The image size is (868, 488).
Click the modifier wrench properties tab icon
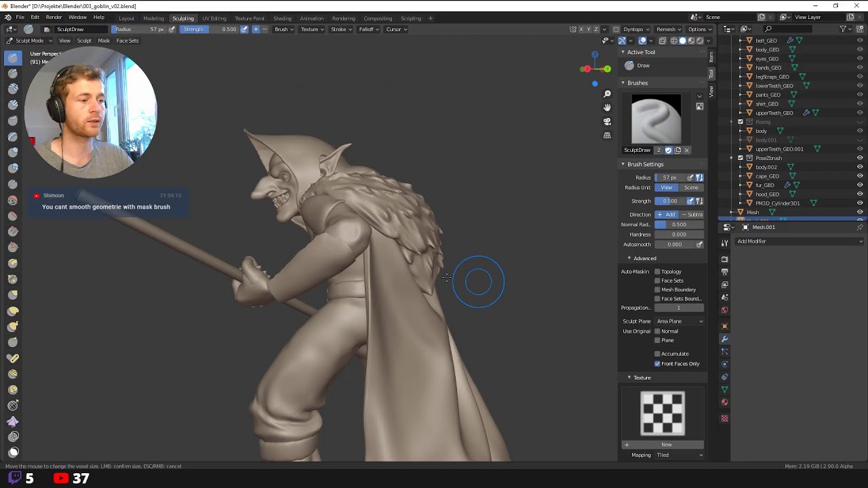coord(724,339)
